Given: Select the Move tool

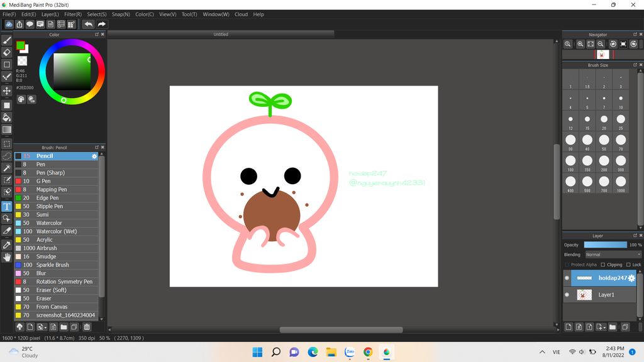Looking at the screenshot, I should 7,91.
